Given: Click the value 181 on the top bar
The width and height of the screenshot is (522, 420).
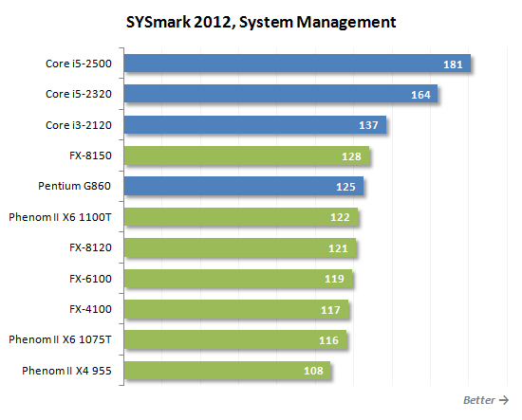Looking at the screenshot, I should 453,64.
